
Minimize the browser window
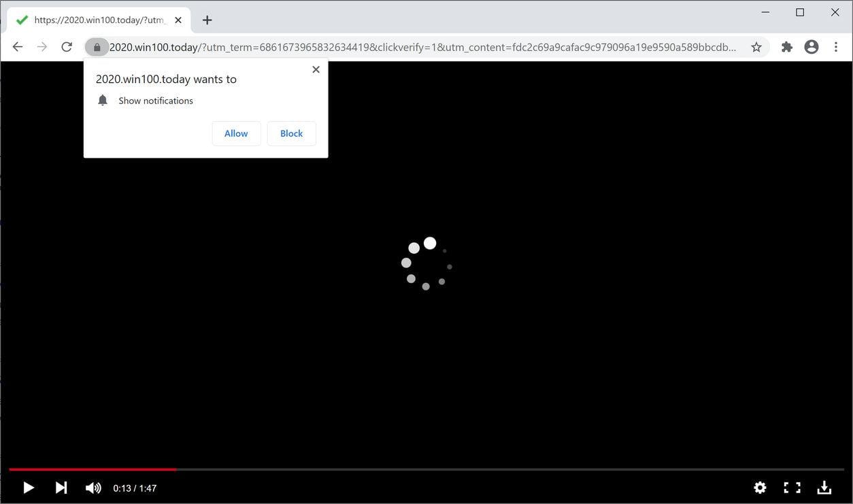765,12
